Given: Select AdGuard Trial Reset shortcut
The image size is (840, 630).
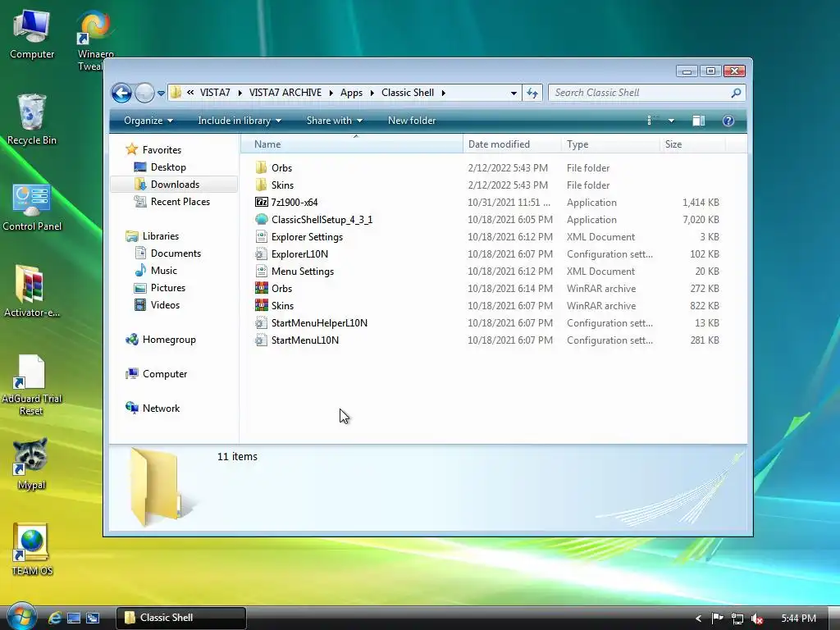Looking at the screenshot, I should (32, 385).
